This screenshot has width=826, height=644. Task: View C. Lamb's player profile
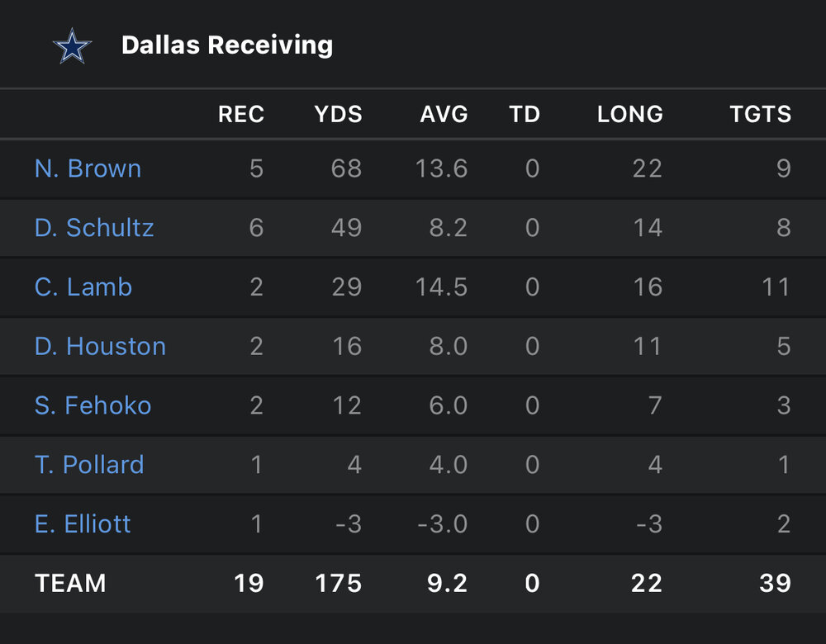pos(83,287)
